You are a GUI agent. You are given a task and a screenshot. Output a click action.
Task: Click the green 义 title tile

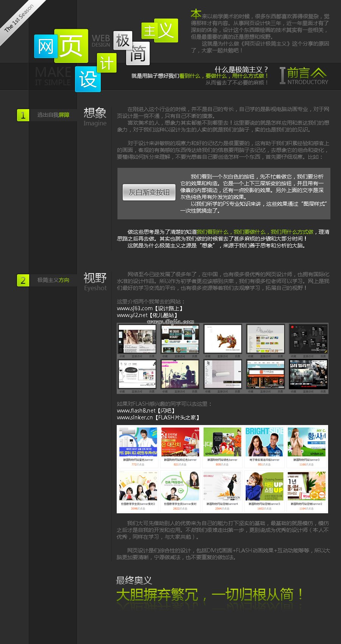click(x=166, y=30)
